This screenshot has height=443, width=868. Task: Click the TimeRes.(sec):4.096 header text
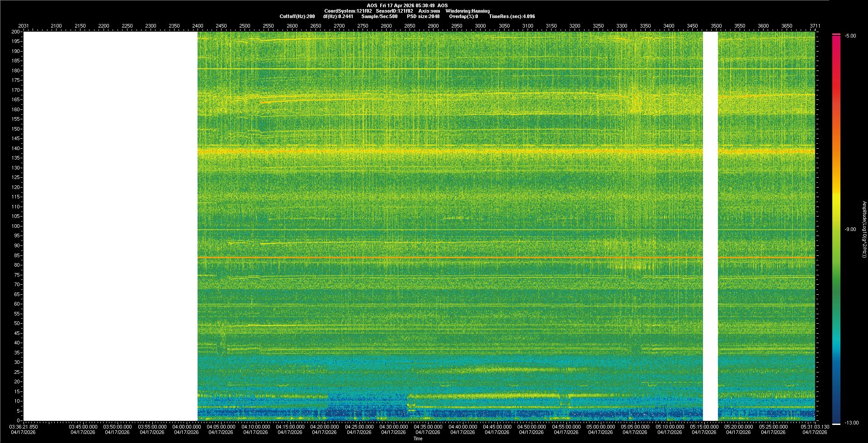tap(512, 16)
